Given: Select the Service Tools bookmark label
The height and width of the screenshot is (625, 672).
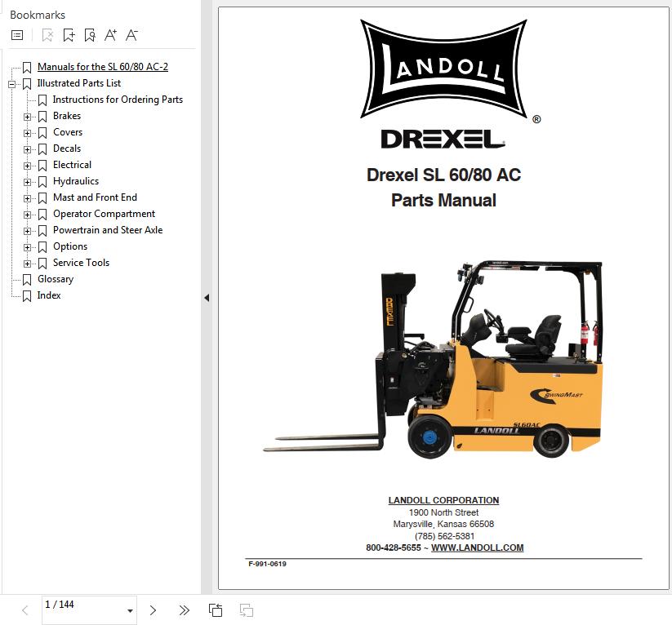Looking at the screenshot, I should 81,263.
